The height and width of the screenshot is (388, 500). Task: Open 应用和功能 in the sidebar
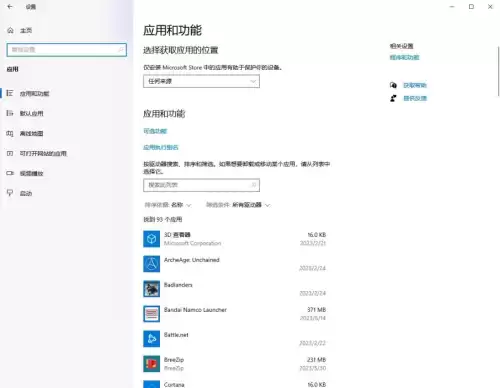(34, 93)
